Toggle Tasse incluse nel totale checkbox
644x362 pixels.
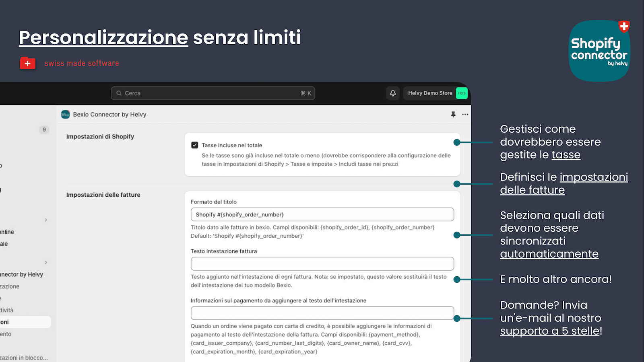pyautogui.click(x=195, y=145)
